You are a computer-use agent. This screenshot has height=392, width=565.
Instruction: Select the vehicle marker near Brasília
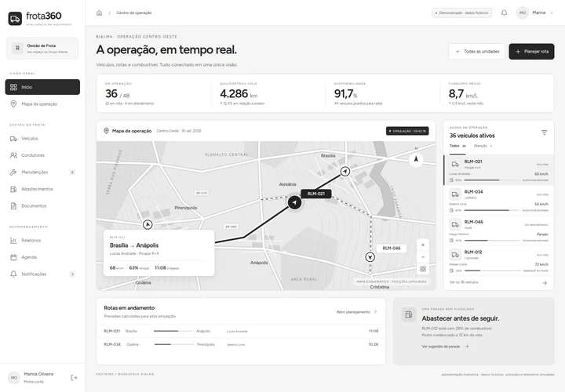click(345, 172)
